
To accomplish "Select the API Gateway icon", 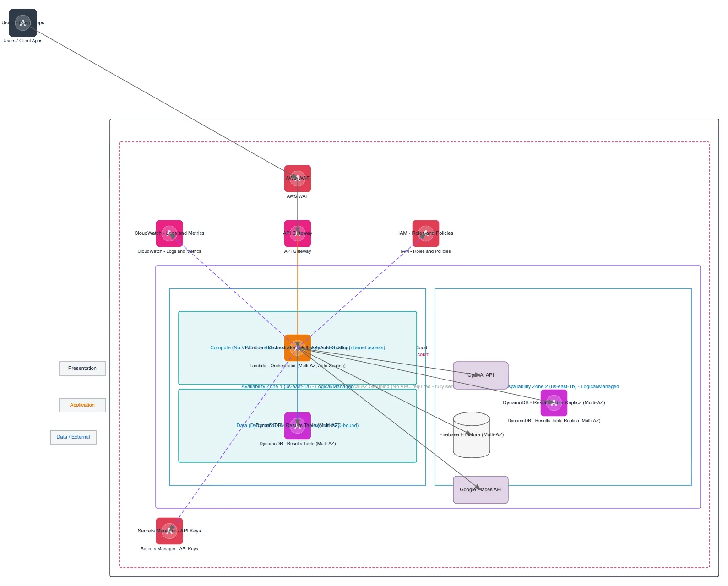I will (x=298, y=233).
